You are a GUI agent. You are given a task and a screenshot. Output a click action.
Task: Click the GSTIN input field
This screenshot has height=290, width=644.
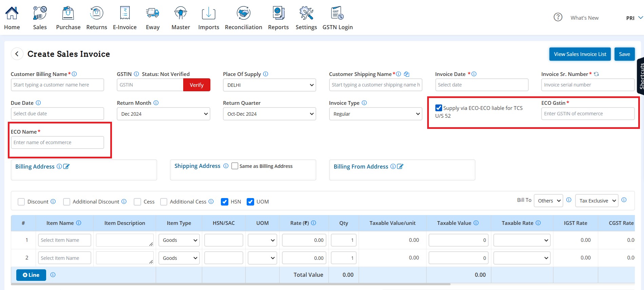pyautogui.click(x=150, y=85)
